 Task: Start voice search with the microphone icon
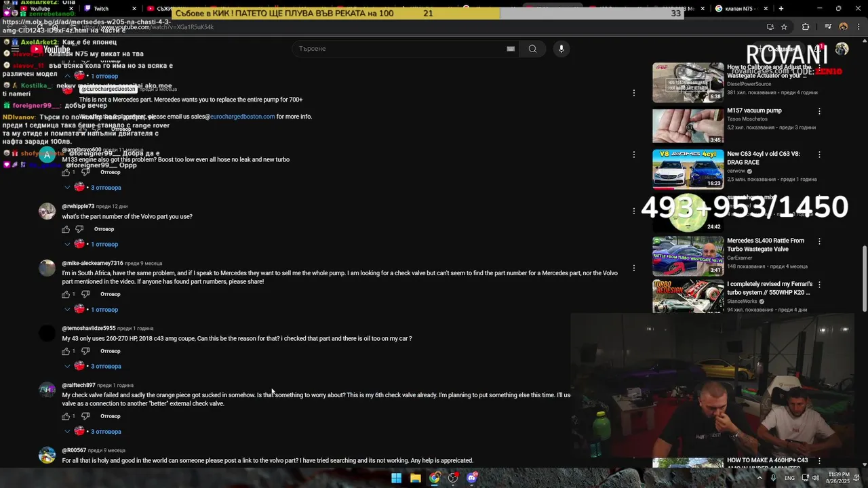click(x=561, y=49)
